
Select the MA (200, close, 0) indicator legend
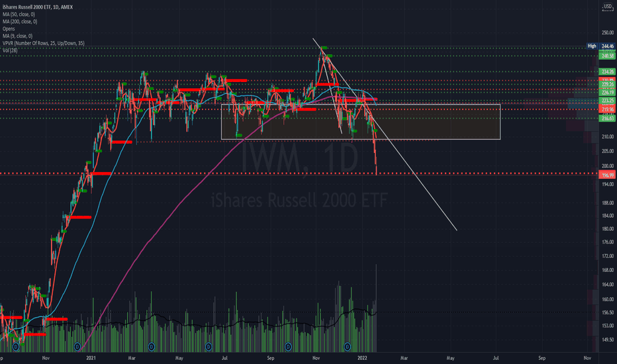click(20, 22)
